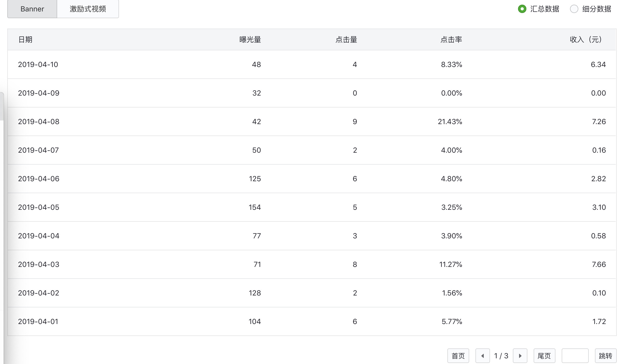Click 首页 first page button

coord(458,356)
